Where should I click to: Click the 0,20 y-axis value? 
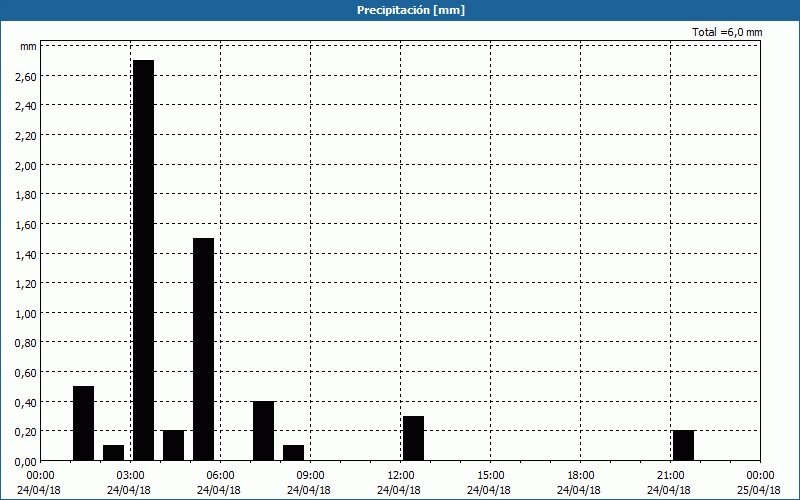[x=26, y=432]
